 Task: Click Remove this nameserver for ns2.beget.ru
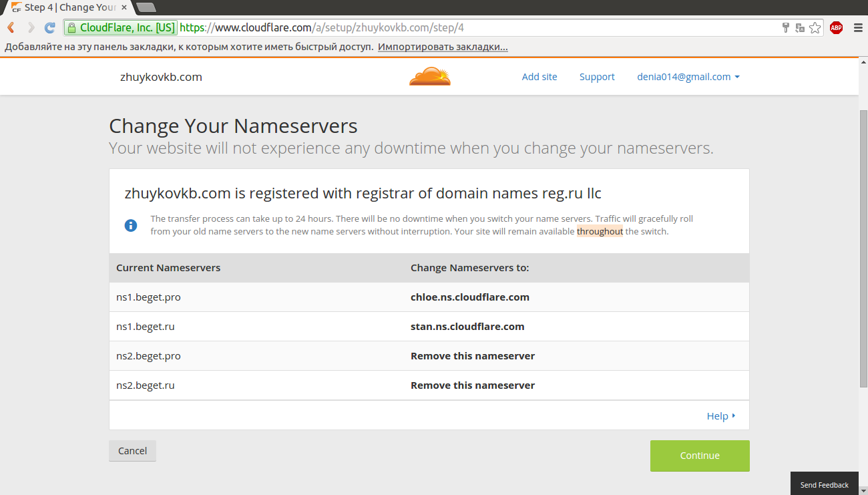473,385
